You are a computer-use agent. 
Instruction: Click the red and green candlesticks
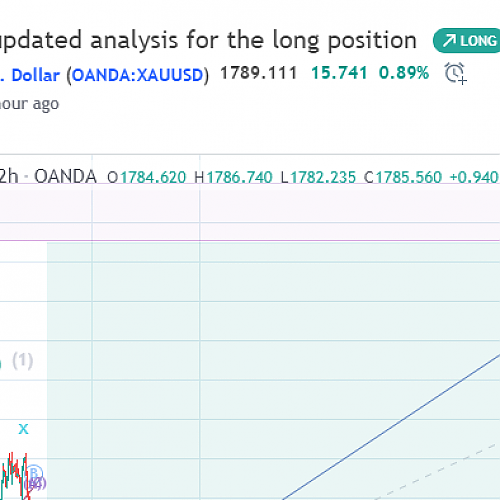[x=15, y=476]
